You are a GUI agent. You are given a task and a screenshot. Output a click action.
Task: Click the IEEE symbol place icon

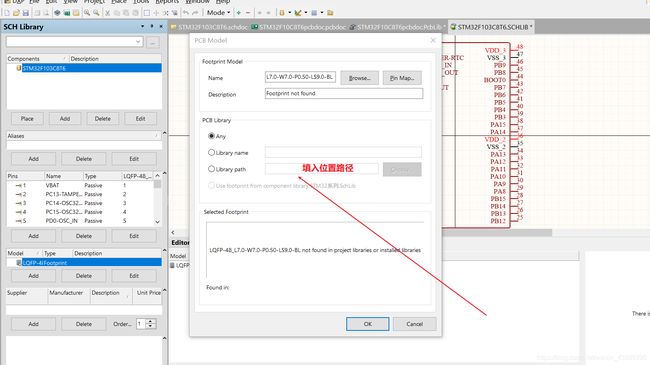282,13
